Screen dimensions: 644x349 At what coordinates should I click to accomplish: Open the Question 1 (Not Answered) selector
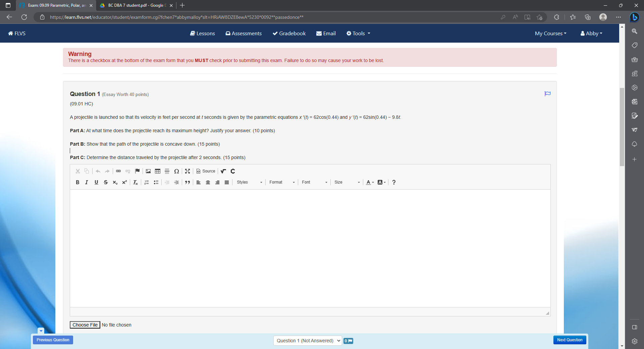point(307,341)
